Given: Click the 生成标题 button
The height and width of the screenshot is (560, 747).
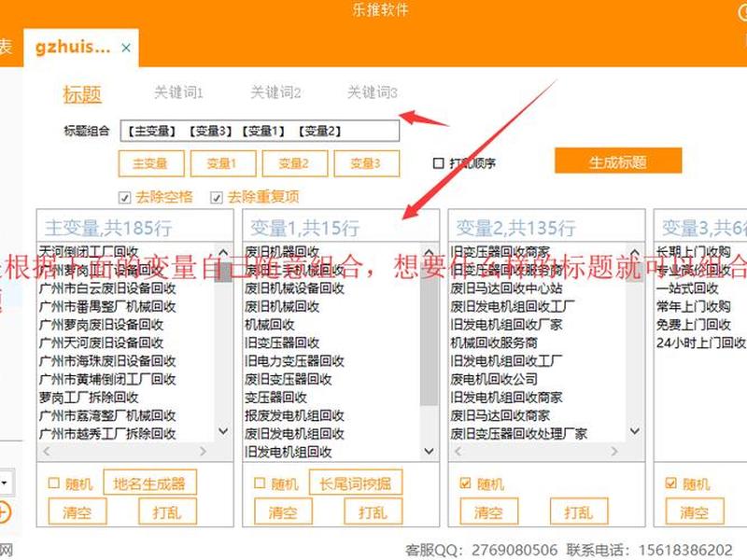Looking at the screenshot, I should 618,161.
